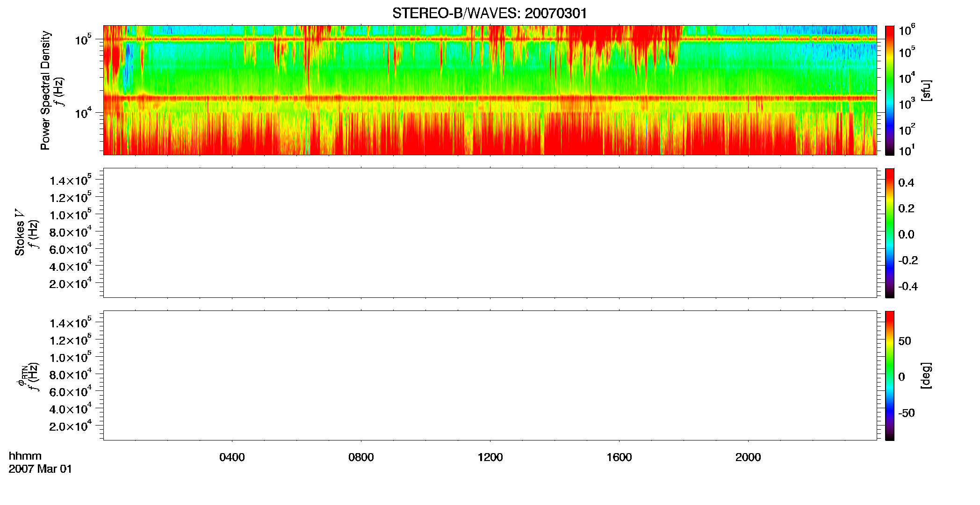980x505 pixels.
Task: Click the 0400 time tick label
Action: (232, 457)
